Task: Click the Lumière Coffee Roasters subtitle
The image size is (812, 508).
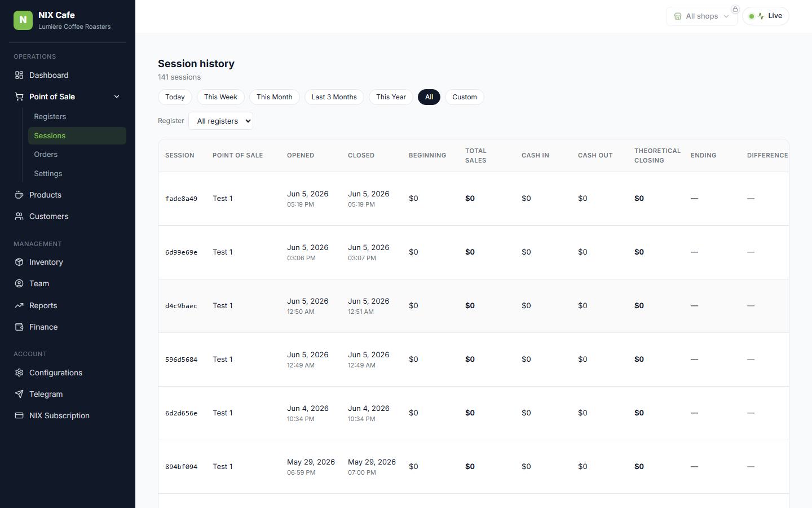Action: click(x=74, y=27)
